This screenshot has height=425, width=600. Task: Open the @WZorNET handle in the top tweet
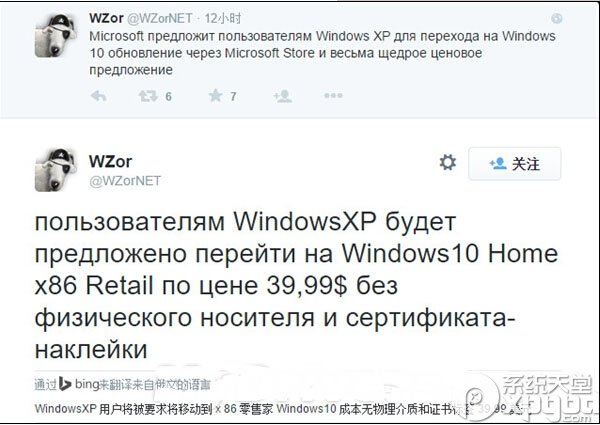(159, 18)
